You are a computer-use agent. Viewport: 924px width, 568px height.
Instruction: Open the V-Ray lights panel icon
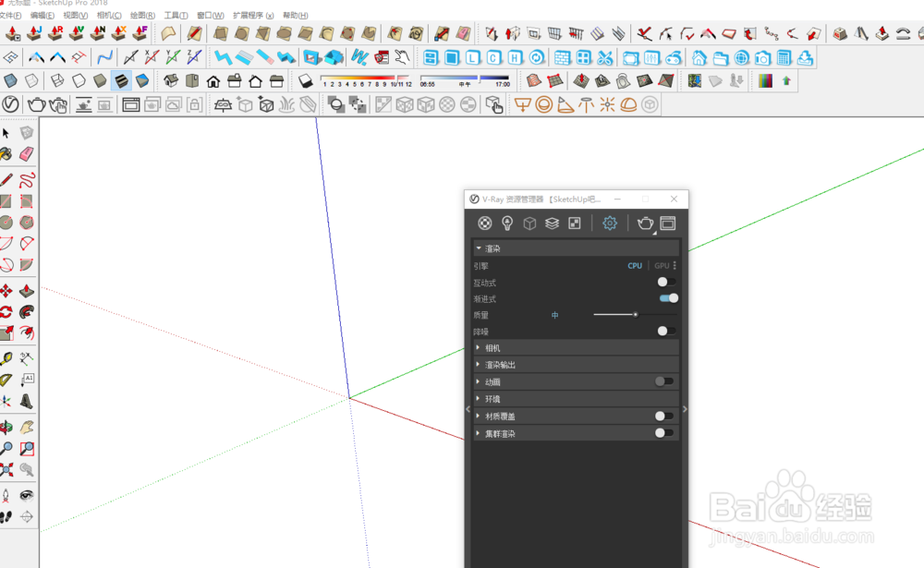[507, 224]
